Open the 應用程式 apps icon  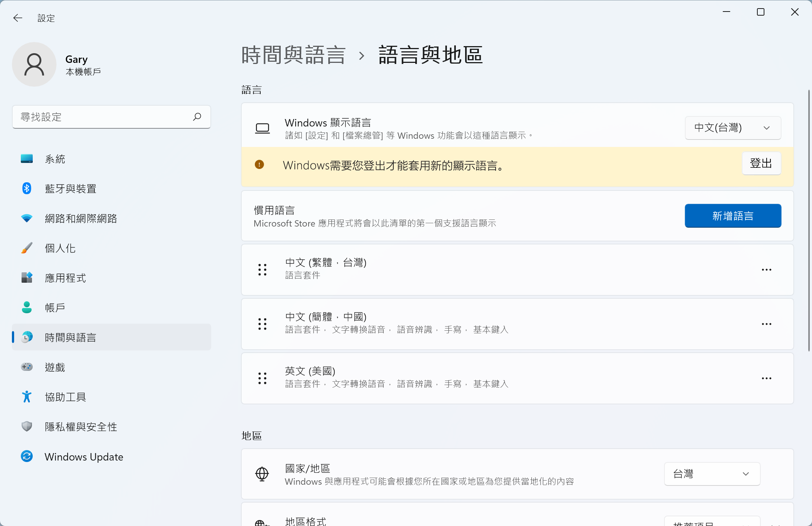(27, 278)
